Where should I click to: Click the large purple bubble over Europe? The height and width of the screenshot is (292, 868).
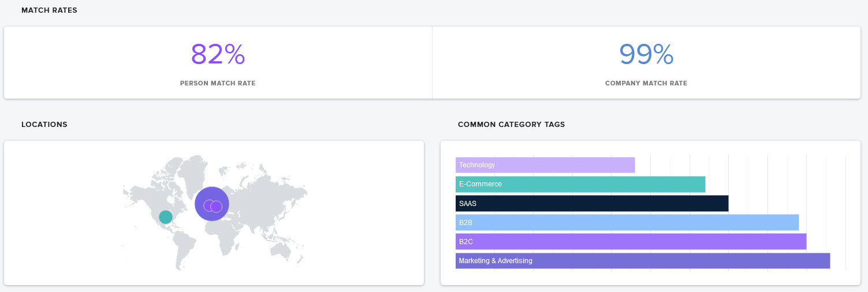(x=212, y=204)
